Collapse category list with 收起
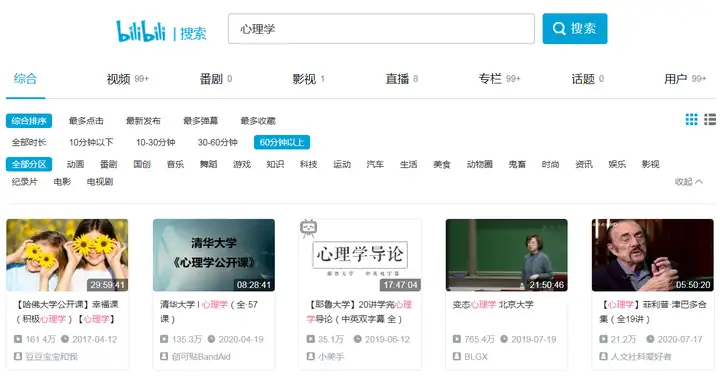 click(x=689, y=182)
